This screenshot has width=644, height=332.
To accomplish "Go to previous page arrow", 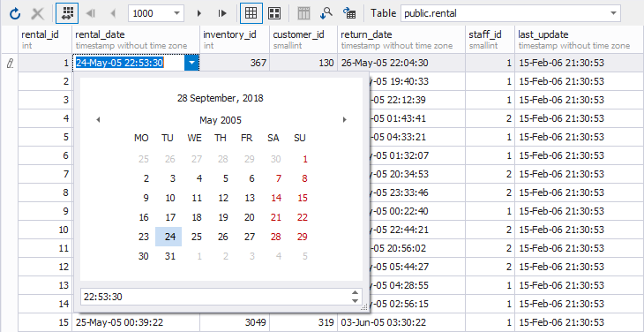I will click(x=113, y=13).
